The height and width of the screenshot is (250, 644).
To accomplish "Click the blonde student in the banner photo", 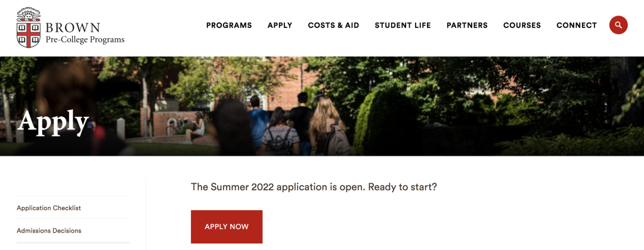I will coord(326,122).
